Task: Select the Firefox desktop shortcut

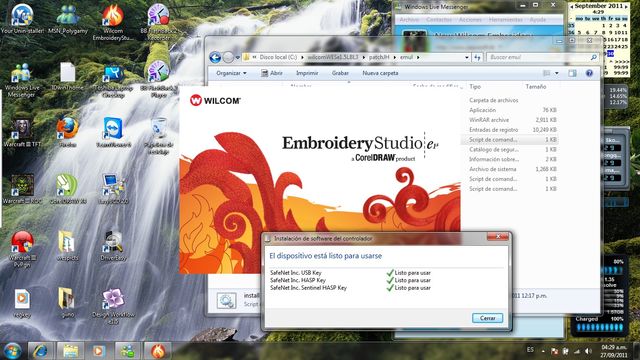Action: click(x=68, y=133)
